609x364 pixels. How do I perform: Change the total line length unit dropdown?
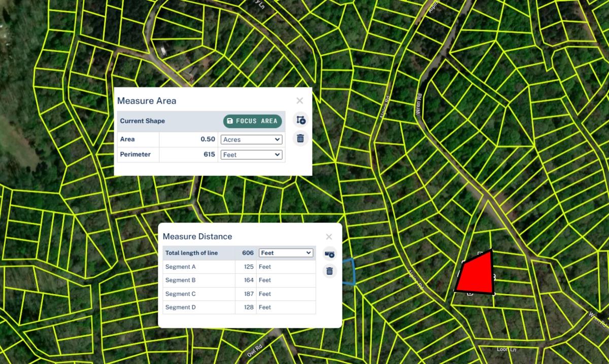coord(286,253)
